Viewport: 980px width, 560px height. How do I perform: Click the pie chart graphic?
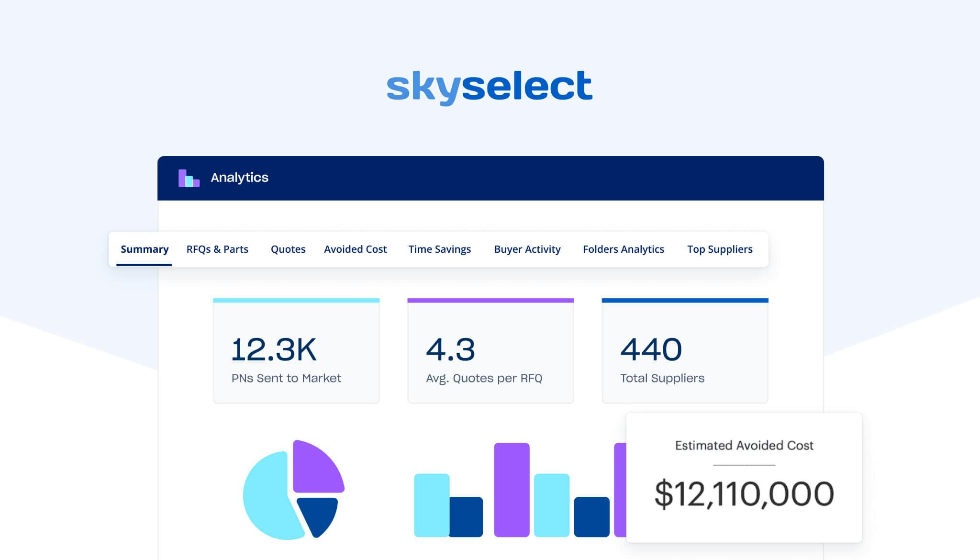(x=293, y=490)
